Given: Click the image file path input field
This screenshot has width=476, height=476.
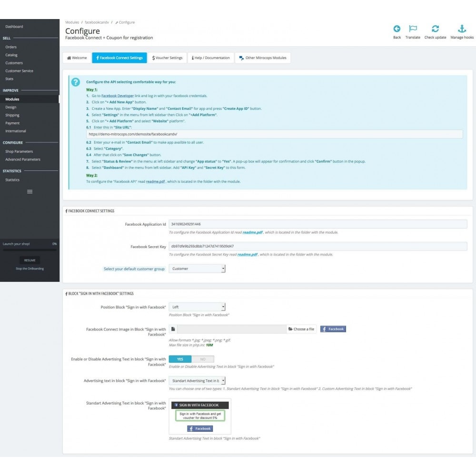Looking at the screenshot, I should coord(232,329).
